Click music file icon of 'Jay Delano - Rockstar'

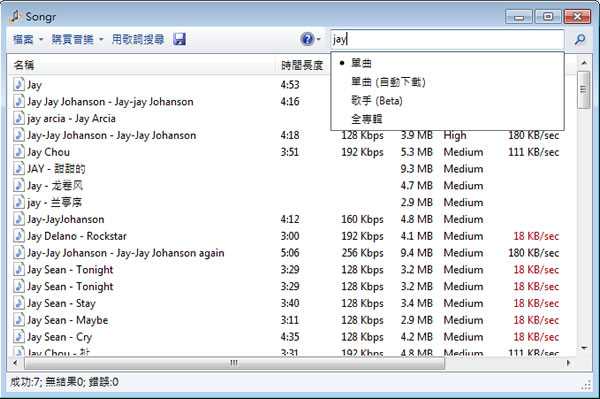click(x=18, y=236)
